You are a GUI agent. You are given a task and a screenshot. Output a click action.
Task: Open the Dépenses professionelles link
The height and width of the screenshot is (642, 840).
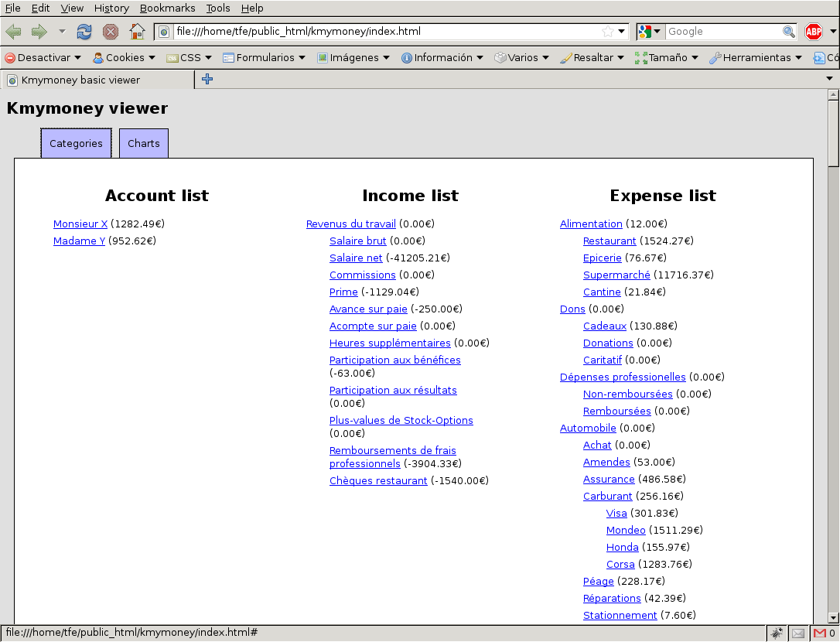coord(623,377)
